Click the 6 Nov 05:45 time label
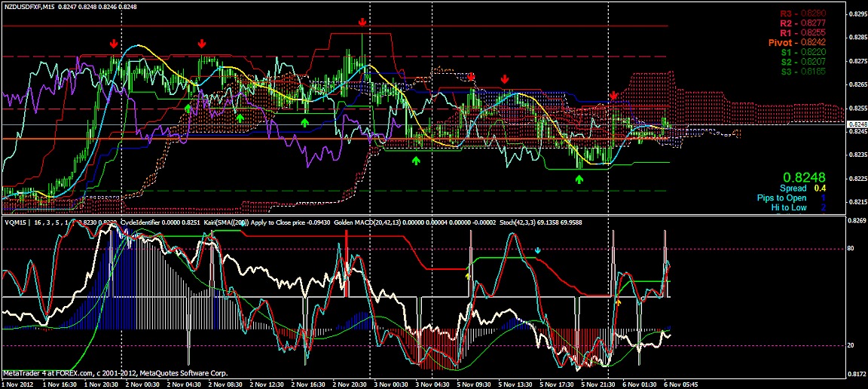Image resolution: width=868 pixels, height=389 pixels. coord(683,384)
